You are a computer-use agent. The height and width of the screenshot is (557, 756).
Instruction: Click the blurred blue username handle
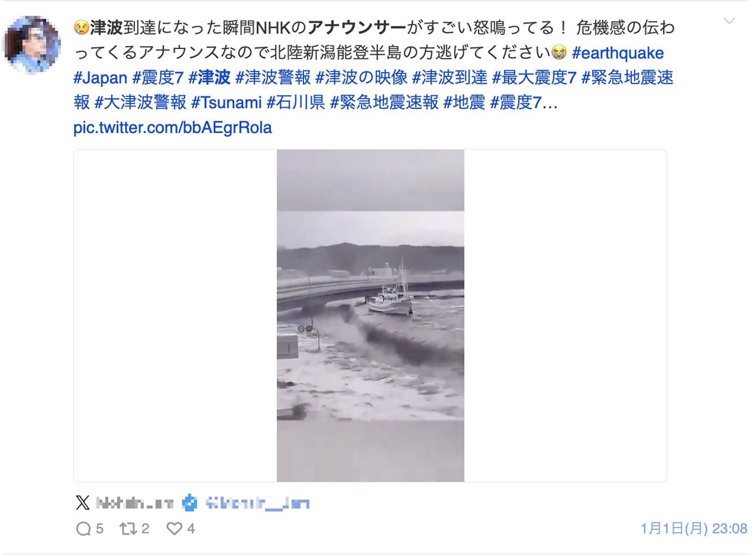(x=258, y=503)
